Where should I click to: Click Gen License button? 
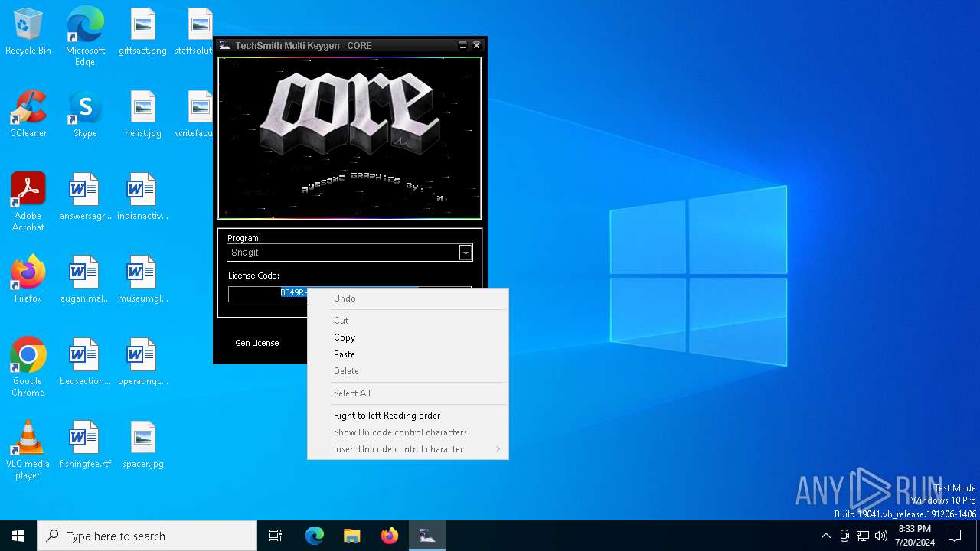click(x=257, y=343)
